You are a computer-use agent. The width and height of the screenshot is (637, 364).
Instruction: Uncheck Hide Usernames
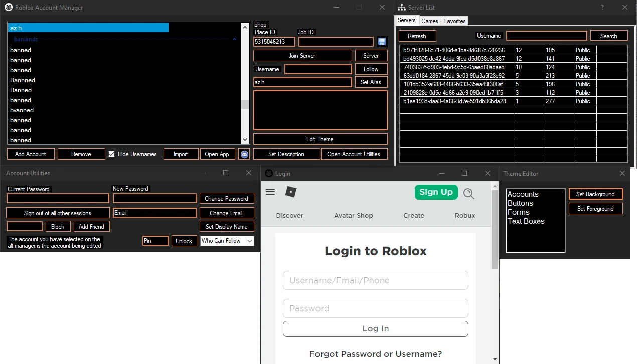[111, 154]
